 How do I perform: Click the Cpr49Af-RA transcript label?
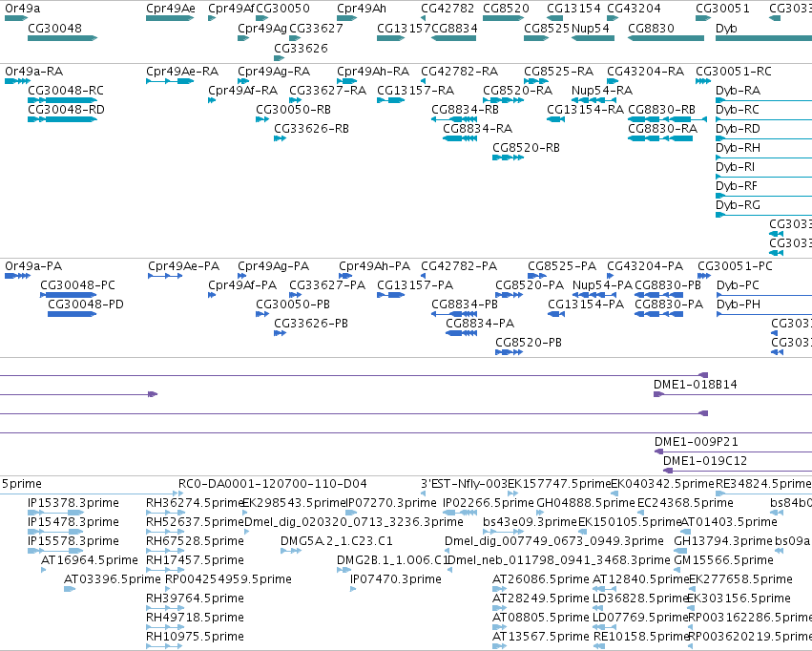pos(243,90)
